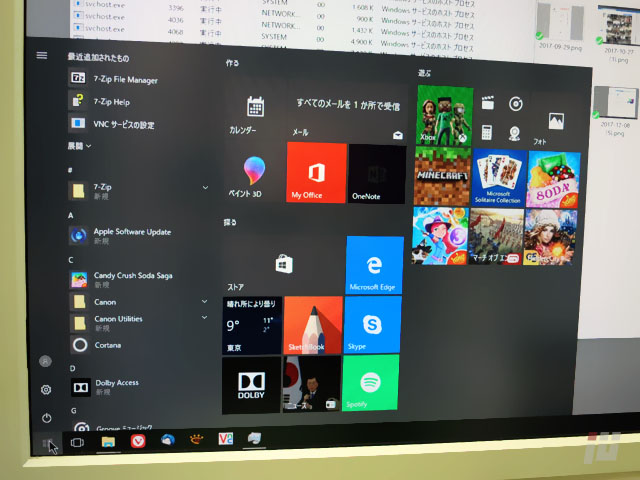Viewport: 640px width, 480px height.
Task: Open the VNC icon on taskbar
Action: 226,439
